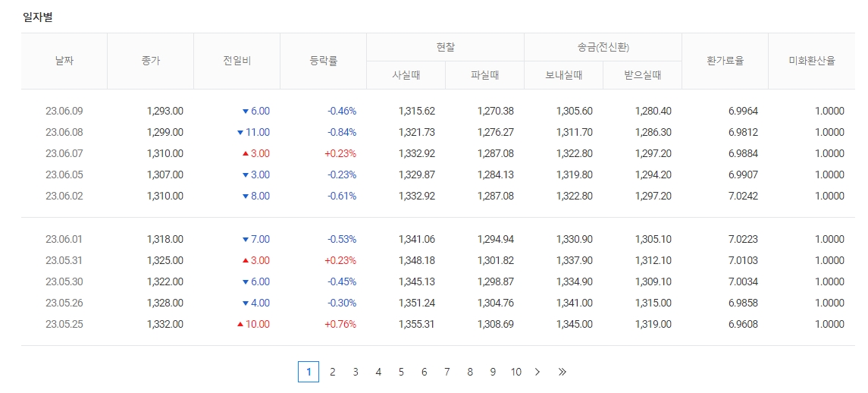Screen dimensions: 868x393
Task: Go to page 7 of daily rates
Action: click(447, 372)
